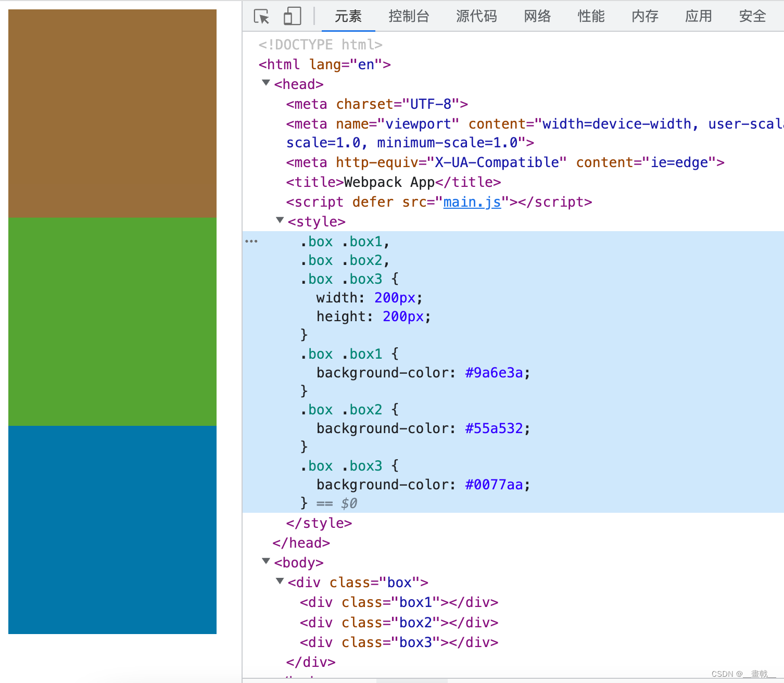Image resolution: width=784 pixels, height=683 pixels.
Task: Open the 内存 tab
Action: click(x=645, y=16)
